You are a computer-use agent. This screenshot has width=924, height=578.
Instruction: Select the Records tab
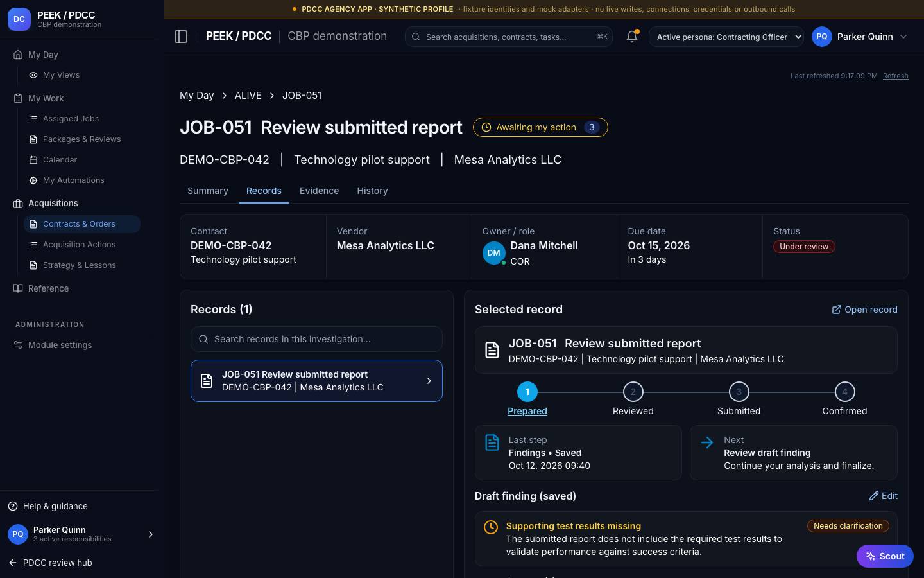[264, 191]
